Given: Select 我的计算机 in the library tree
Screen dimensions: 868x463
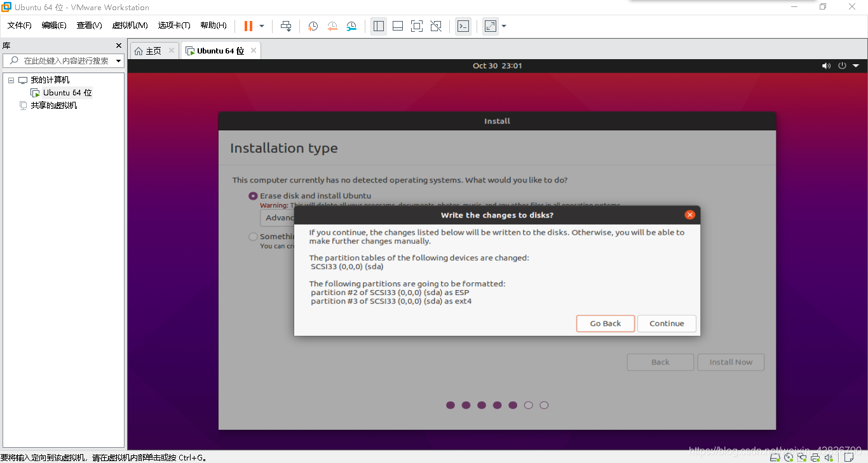Looking at the screenshot, I should pyautogui.click(x=50, y=80).
